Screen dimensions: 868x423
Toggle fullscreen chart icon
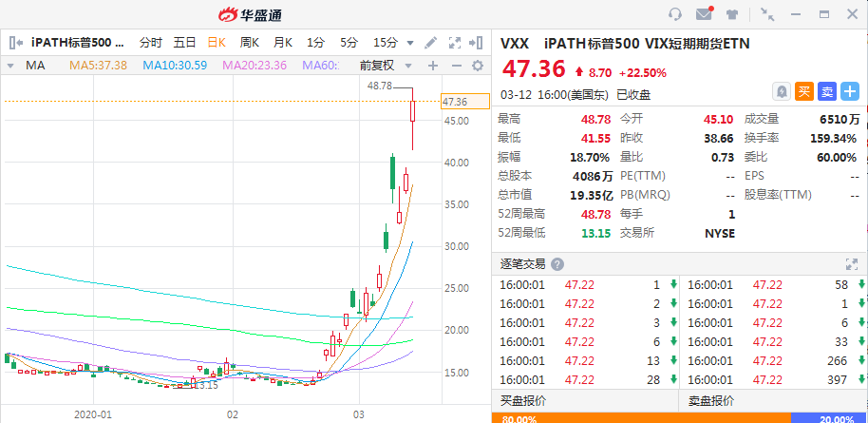click(x=455, y=43)
